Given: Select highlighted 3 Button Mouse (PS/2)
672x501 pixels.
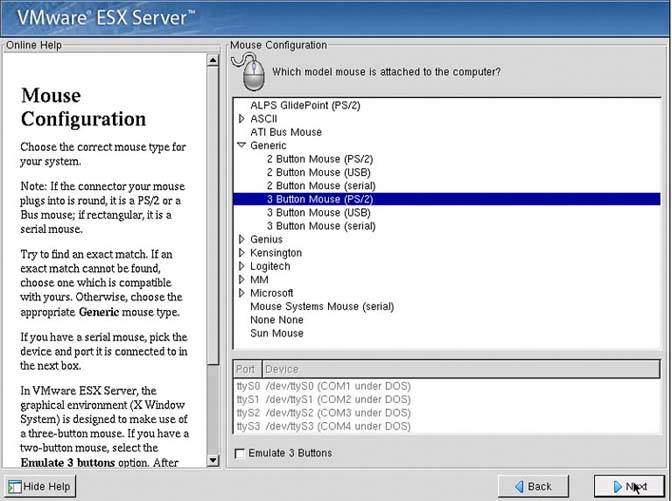Looking at the screenshot, I should [x=447, y=199].
